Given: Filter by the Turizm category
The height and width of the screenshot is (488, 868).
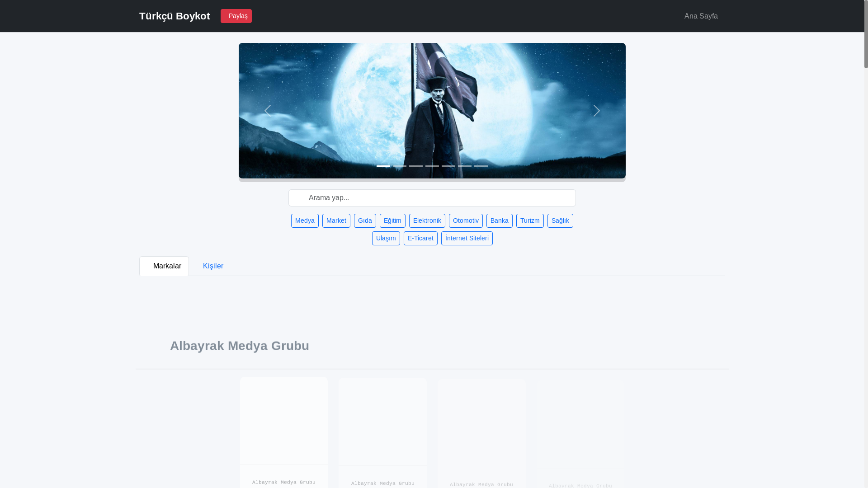Looking at the screenshot, I should coord(530,221).
